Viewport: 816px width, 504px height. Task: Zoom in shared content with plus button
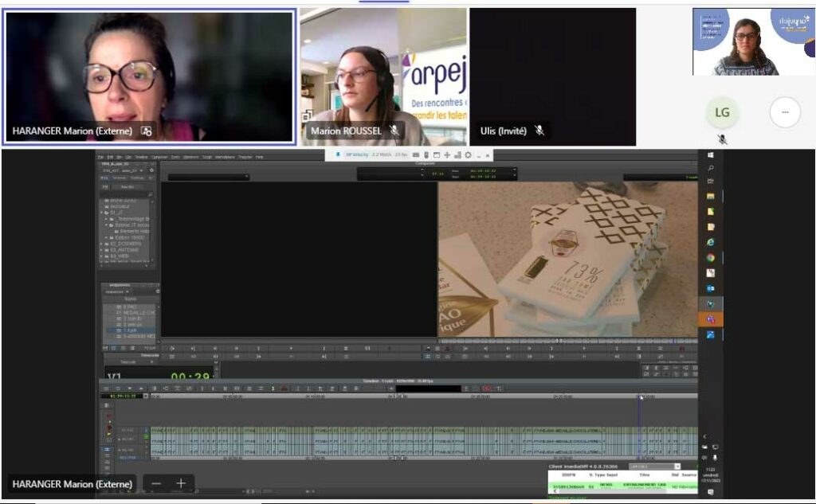click(181, 483)
